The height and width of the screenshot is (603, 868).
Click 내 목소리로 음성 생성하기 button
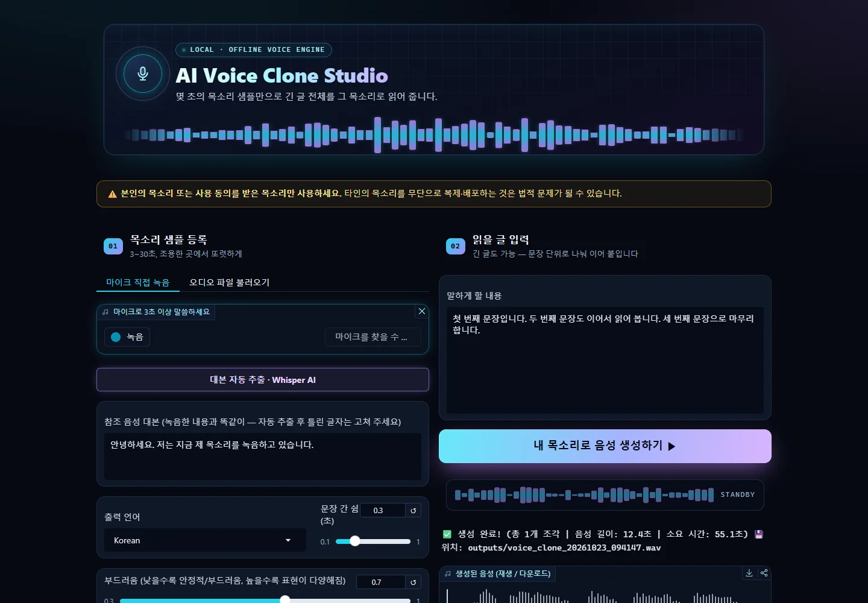click(605, 446)
